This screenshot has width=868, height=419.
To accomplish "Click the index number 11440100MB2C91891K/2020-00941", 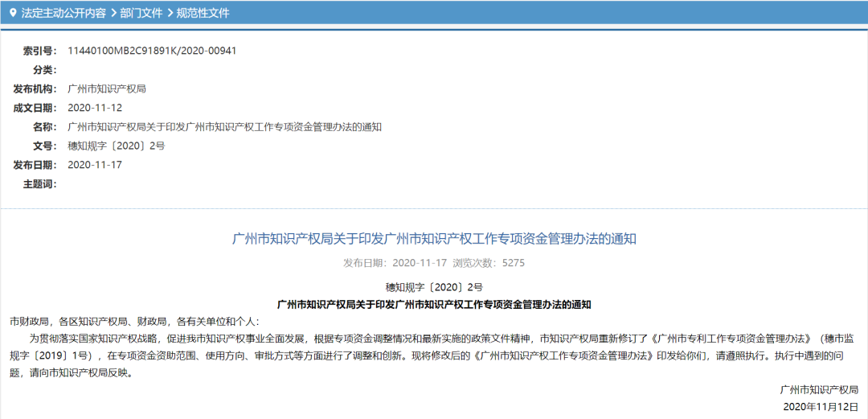I will point(152,51).
